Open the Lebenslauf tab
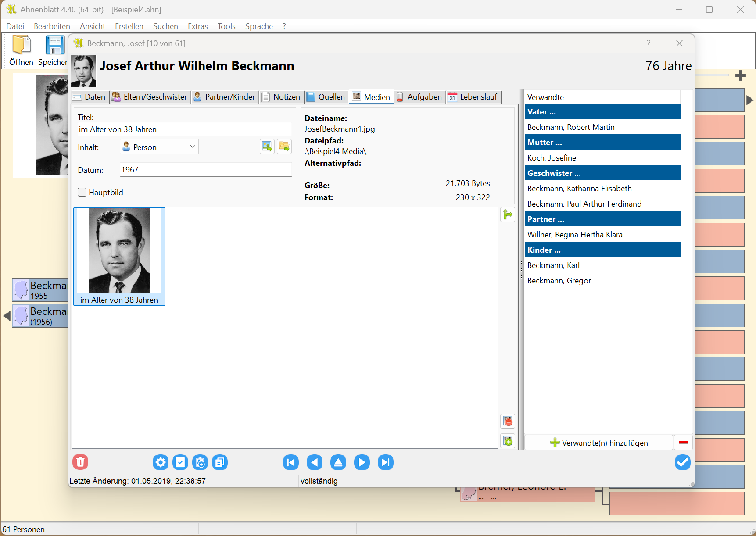 pyautogui.click(x=473, y=97)
